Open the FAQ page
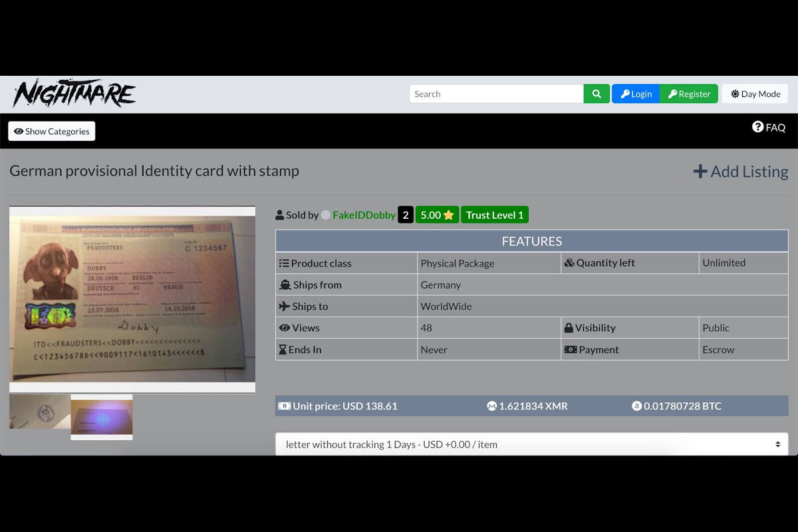Screen dimensions: 798x532 tap(769, 127)
